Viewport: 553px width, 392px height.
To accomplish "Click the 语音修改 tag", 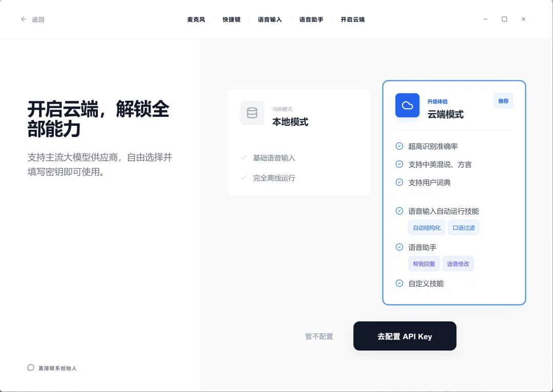I will point(458,264).
